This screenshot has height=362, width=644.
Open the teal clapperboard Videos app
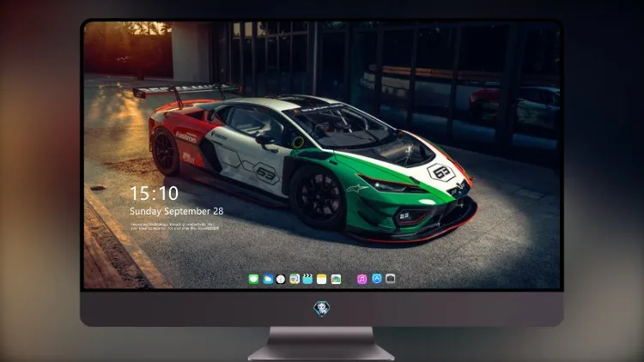pos(307,279)
